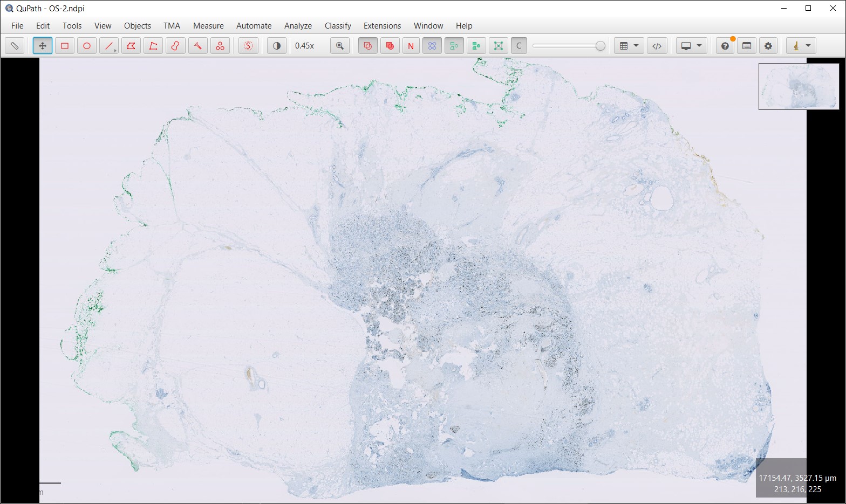Open Brightness and Contrast dialog
Viewport: 846px width, 504px height.
pos(277,46)
